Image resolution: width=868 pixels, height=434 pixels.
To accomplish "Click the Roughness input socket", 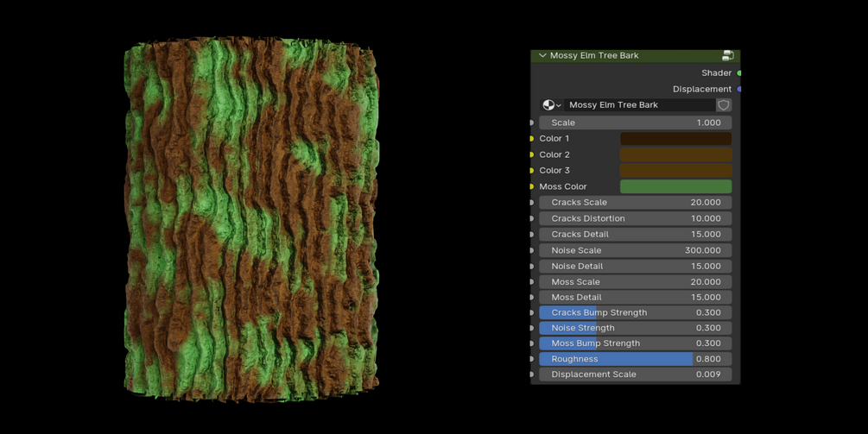I will coord(532,359).
